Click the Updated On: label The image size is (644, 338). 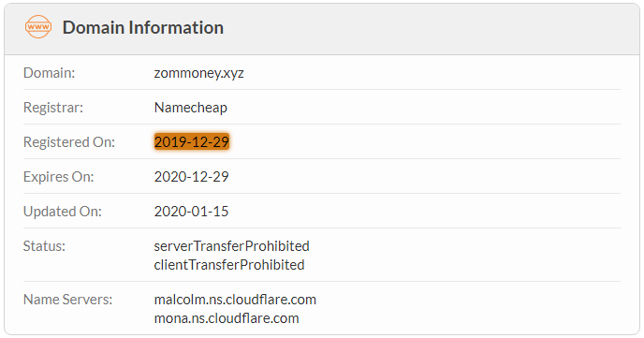63,211
